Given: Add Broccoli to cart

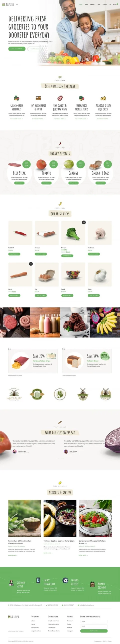Looking at the screenshot, I should (x=67, y=256).
